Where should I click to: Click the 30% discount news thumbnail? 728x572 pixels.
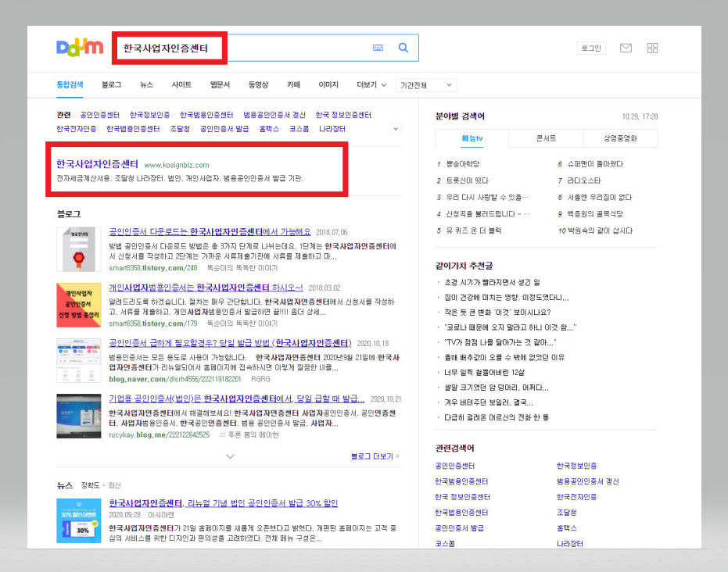tap(78, 520)
